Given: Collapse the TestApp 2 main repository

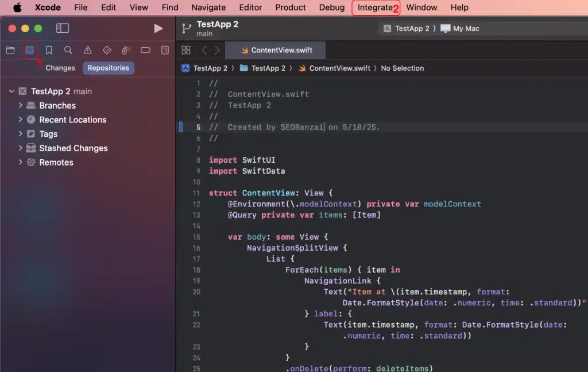Looking at the screenshot, I should (x=11, y=91).
